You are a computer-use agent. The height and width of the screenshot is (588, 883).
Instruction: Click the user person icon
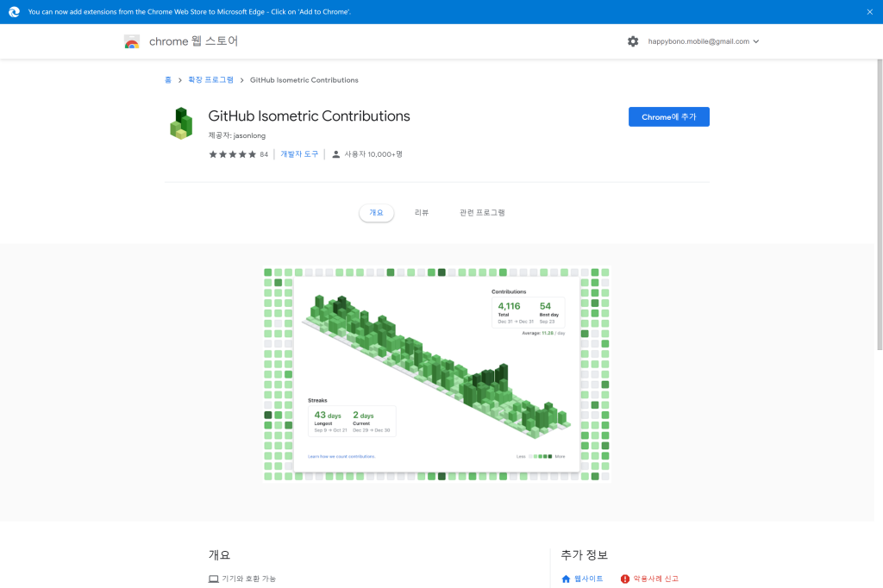click(x=336, y=154)
